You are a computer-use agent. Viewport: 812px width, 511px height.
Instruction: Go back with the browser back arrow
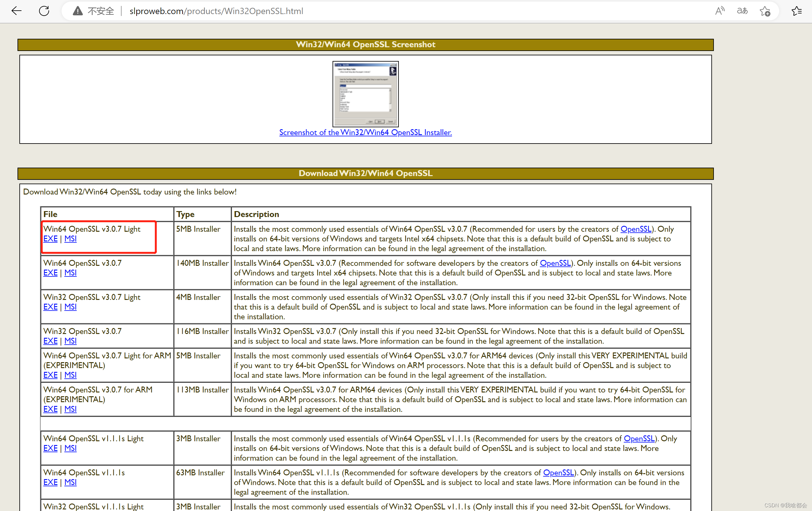pyautogui.click(x=16, y=11)
